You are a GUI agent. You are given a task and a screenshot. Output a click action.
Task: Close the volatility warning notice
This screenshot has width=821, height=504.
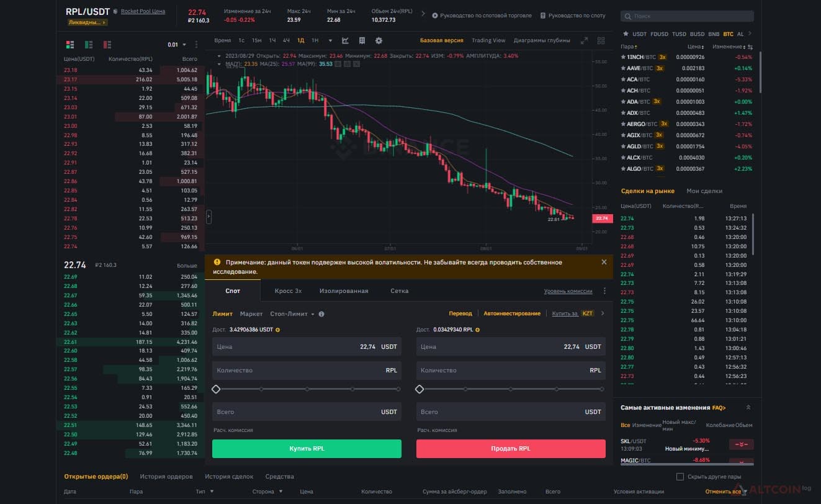click(604, 262)
